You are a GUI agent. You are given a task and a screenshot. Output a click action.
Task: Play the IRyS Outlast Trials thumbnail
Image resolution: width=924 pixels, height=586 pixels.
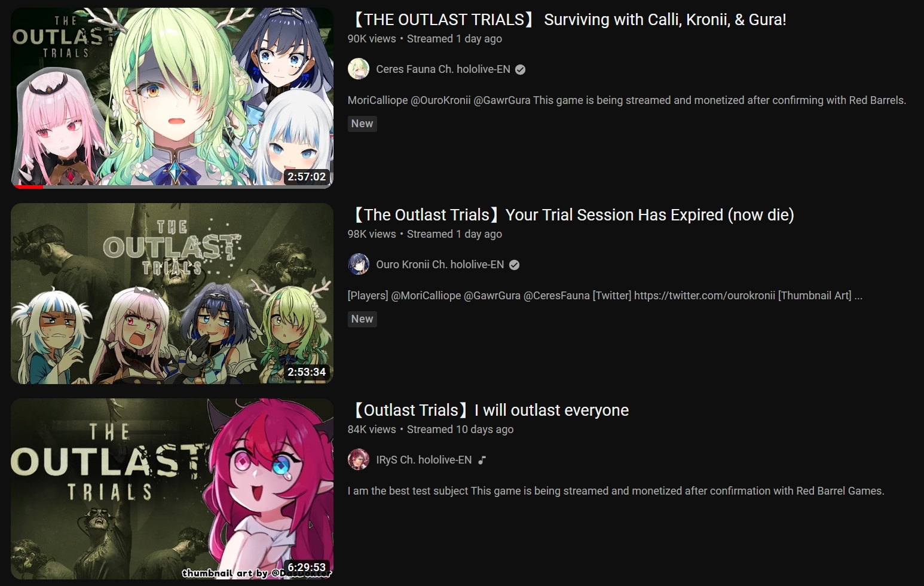pos(172,489)
